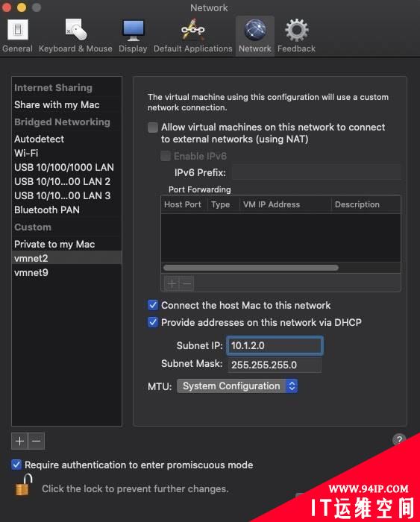Select Private to my Mac network
The width and height of the screenshot is (420, 522).
(x=66, y=244)
